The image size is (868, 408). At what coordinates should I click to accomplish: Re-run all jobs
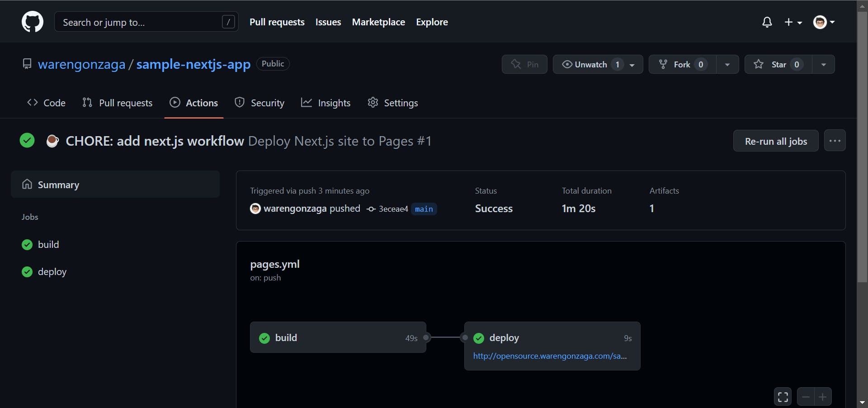pyautogui.click(x=776, y=141)
